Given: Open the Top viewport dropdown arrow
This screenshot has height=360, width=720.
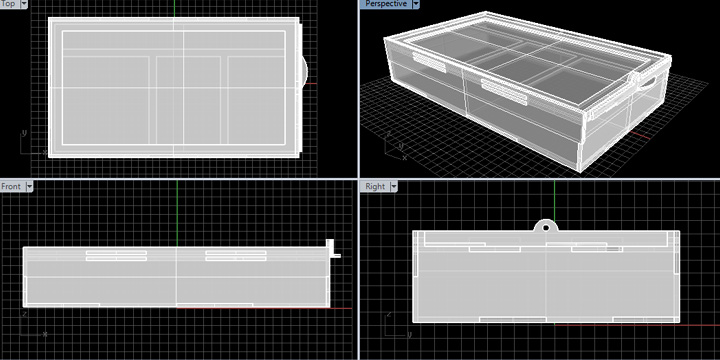Looking at the screenshot, I should 23,4.
